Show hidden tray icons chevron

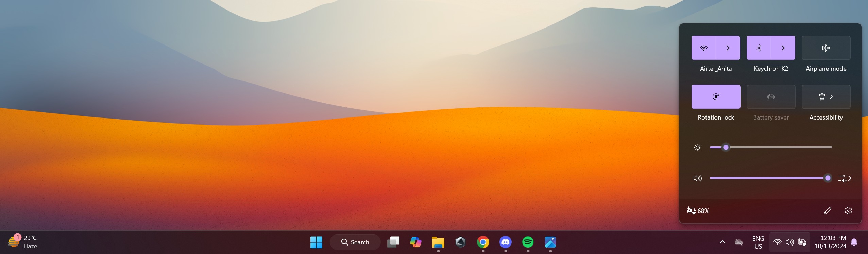click(x=722, y=242)
